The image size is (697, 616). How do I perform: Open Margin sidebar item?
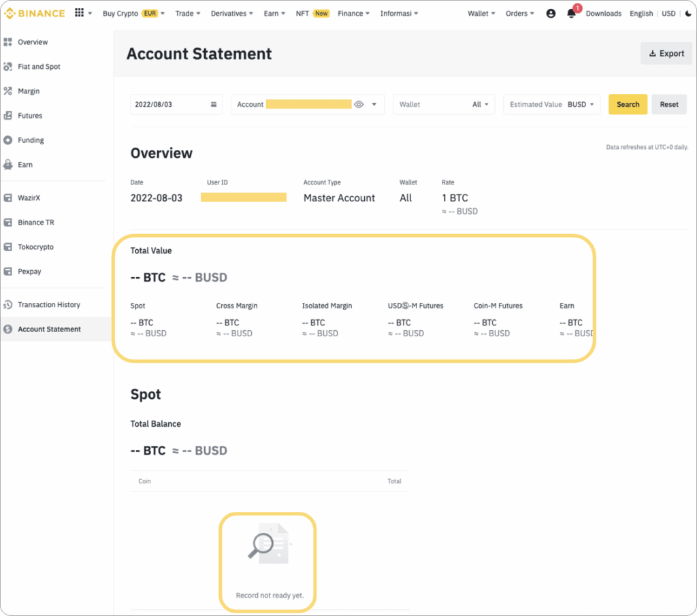[x=29, y=91]
